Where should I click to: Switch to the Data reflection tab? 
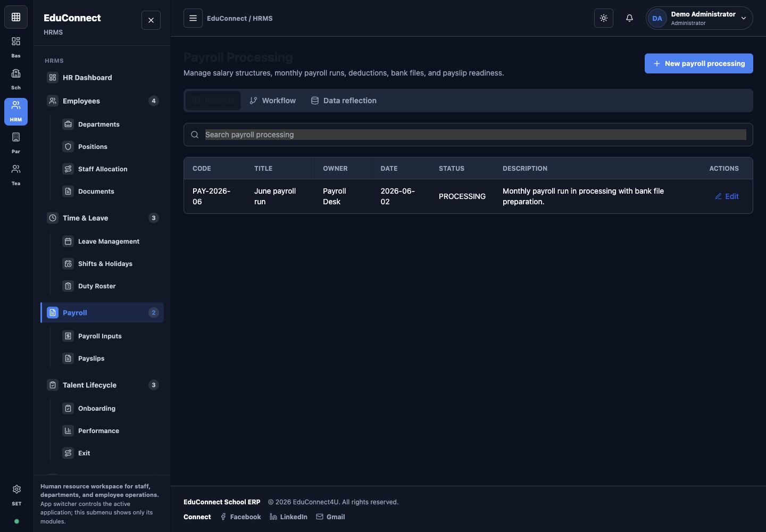[344, 101]
